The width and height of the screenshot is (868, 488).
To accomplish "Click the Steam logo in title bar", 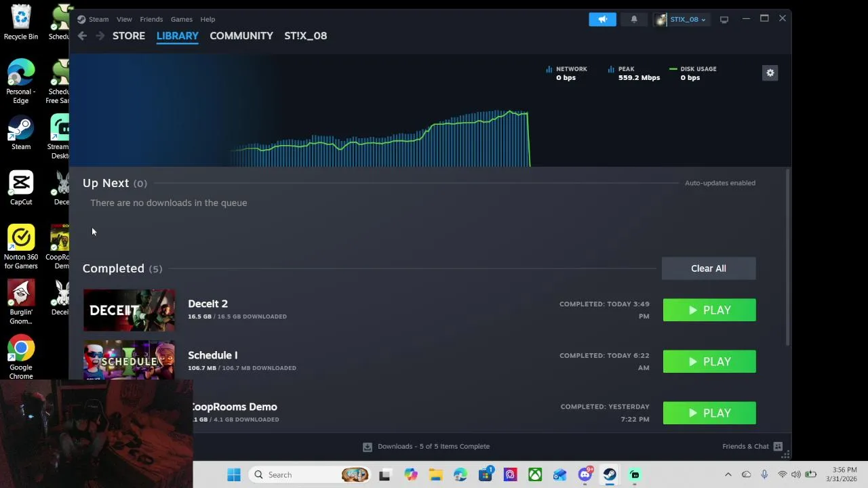I will 81,19.
